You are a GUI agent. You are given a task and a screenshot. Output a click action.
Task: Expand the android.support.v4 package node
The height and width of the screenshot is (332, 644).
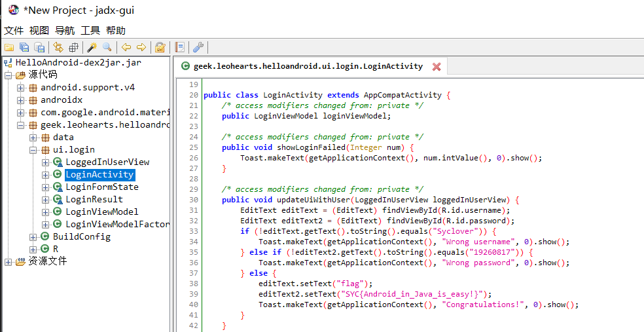click(x=21, y=88)
